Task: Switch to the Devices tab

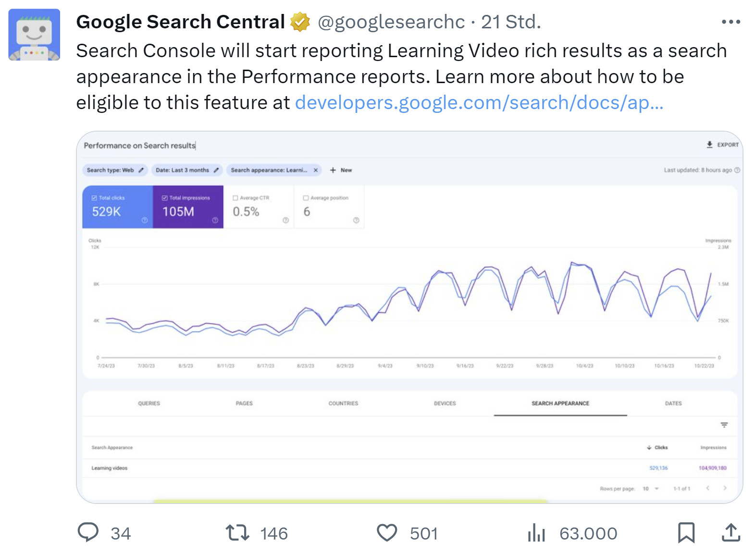Action: [445, 404]
